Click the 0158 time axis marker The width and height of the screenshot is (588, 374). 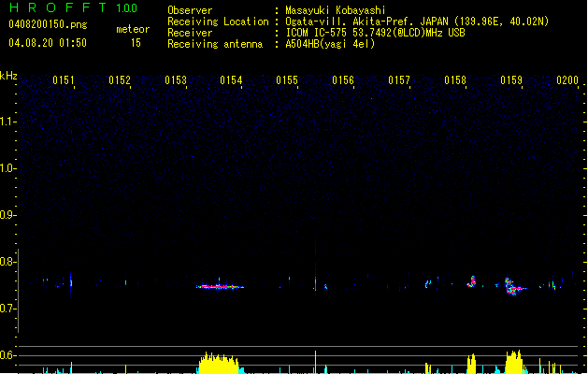pyautogui.click(x=455, y=80)
